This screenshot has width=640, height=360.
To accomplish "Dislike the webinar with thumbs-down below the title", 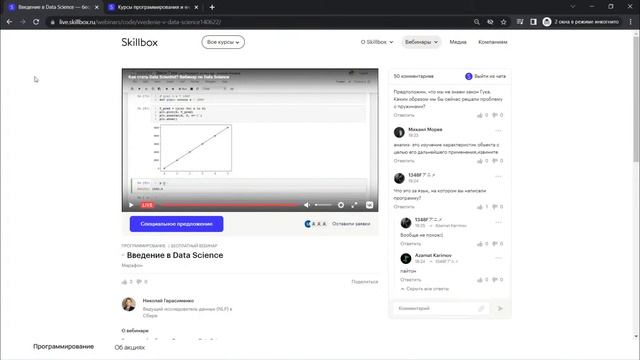I will click(139, 282).
